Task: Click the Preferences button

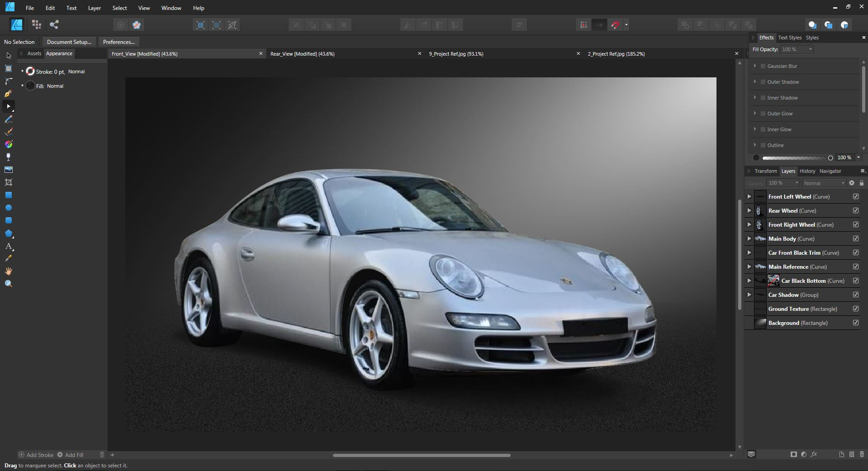Action: (x=119, y=42)
